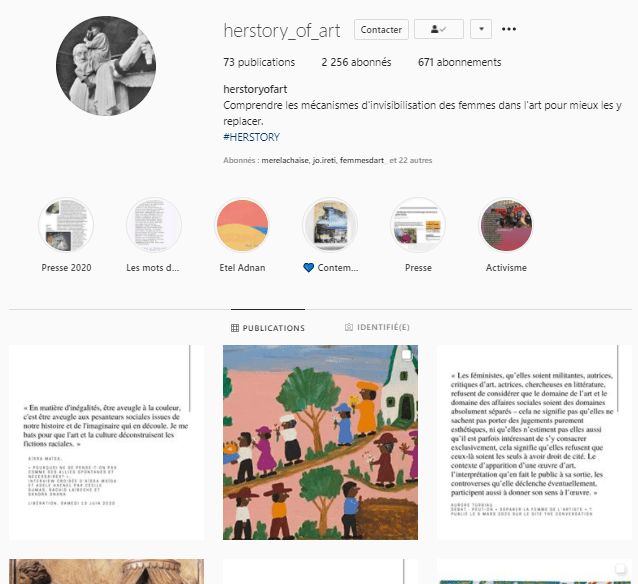This screenshot has width=638, height=584.
Task: Open the Aïssa Maïga quote post
Action: [106, 442]
